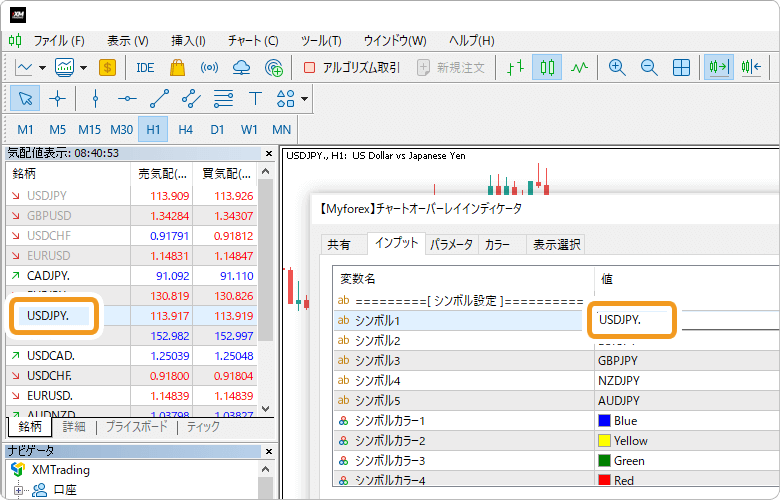Screen dimensions: 780x500
Task: Open the ヘルプ(H) menu
Action: click(x=472, y=41)
